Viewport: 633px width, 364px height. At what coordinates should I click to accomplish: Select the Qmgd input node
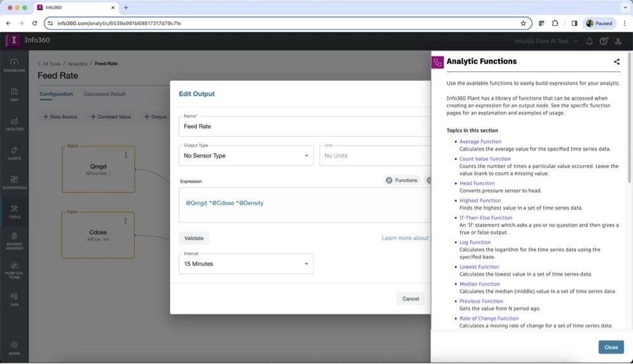[x=98, y=169]
